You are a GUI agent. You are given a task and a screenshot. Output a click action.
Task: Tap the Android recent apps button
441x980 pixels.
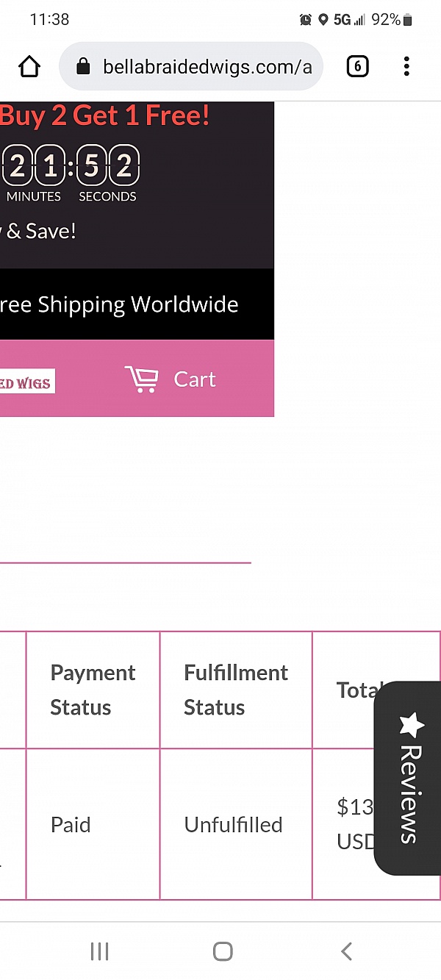coord(99,951)
